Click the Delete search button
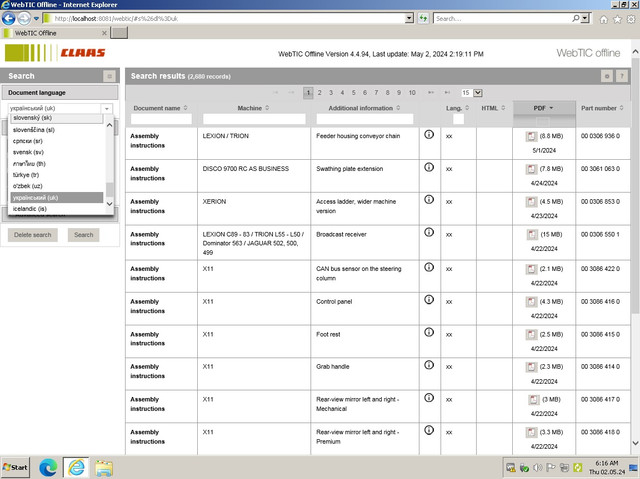The height and width of the screenshot is (479, 640). point(33,235)
